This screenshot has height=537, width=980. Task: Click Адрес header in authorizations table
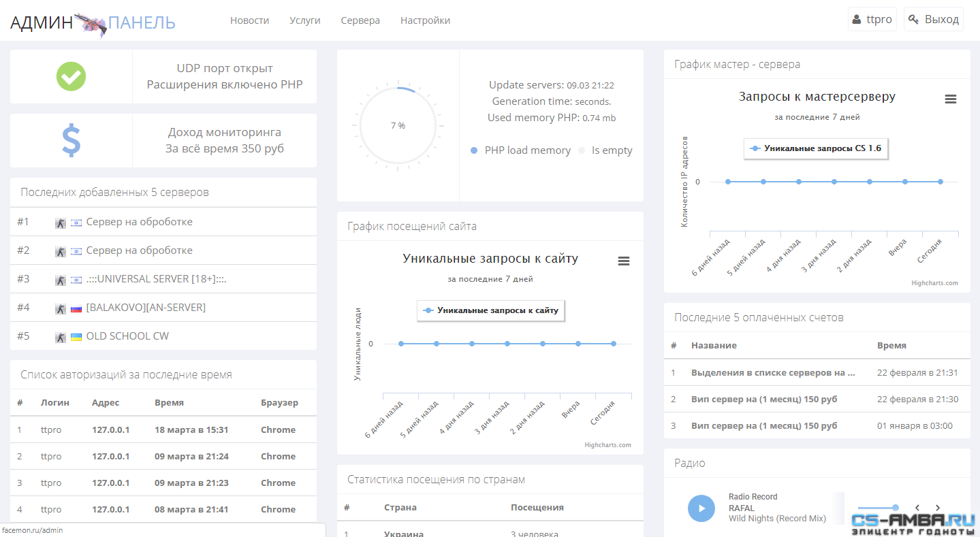pyautogui.click(x=106, y=402)
